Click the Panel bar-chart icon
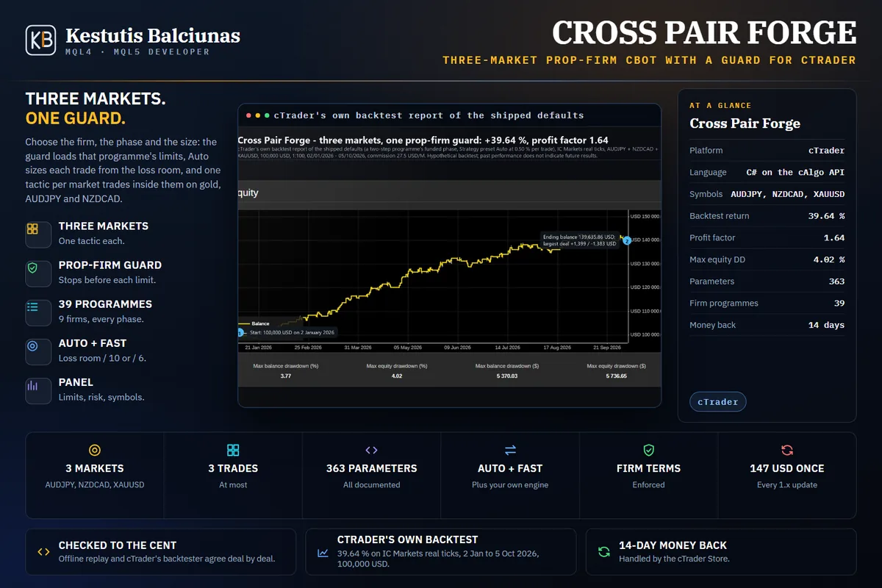Image resolution: width=882 pixels, height=588 pixels. 32,385
